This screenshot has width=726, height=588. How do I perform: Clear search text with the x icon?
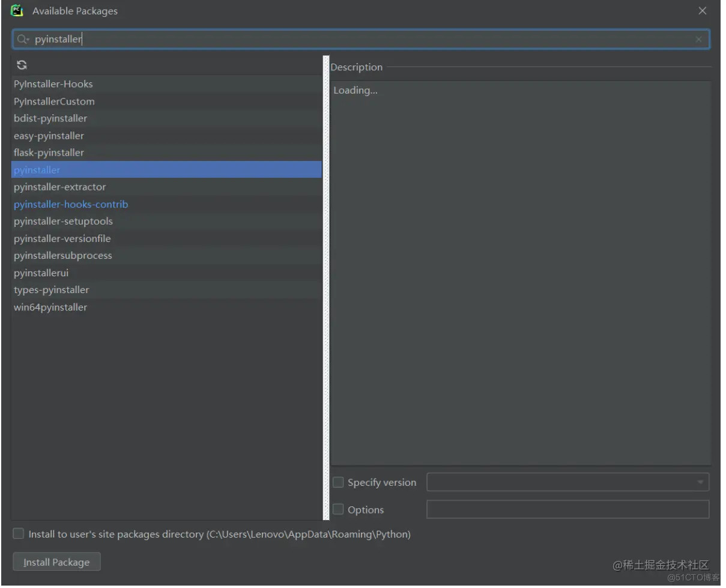tap(698, 40)
